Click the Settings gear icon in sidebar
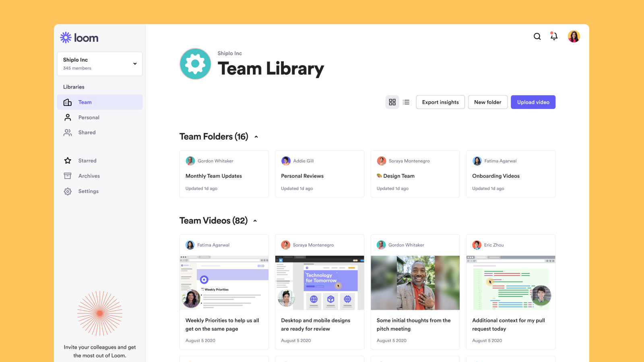Screen dimensions: 644x362 [68, 191]
